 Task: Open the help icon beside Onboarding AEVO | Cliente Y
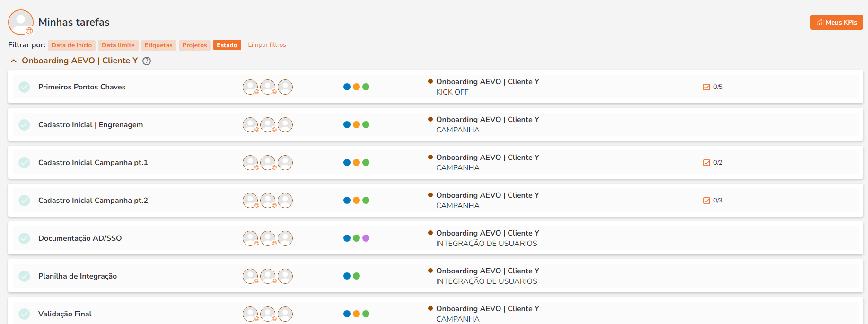147,61
